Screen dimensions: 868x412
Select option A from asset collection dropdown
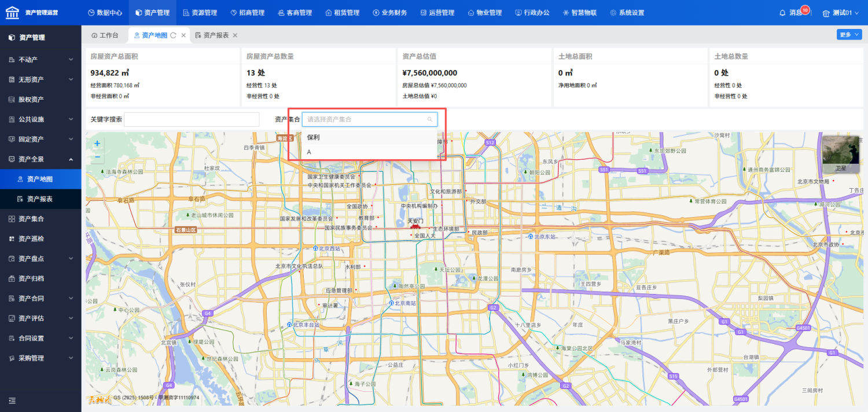tap(369, 152)
